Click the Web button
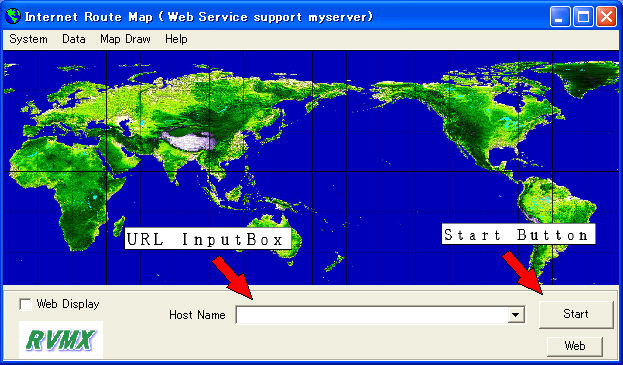This screenshot has width=623, height=365. click(x=575, y=346)
